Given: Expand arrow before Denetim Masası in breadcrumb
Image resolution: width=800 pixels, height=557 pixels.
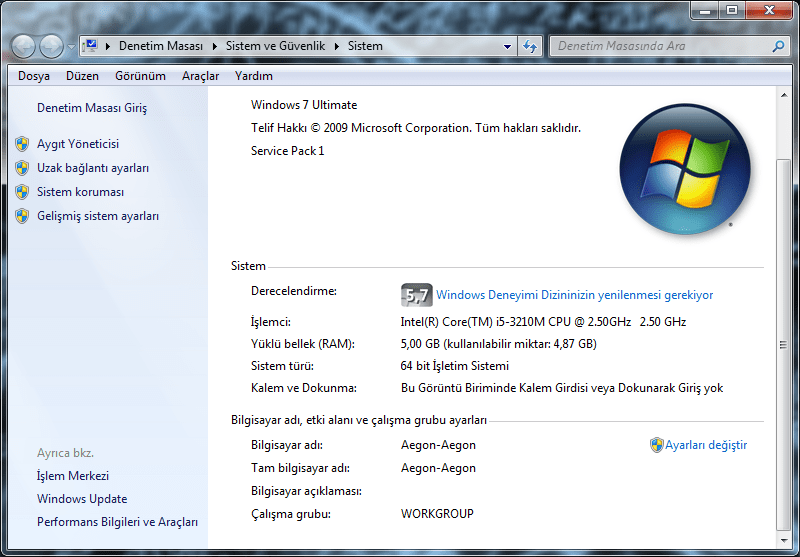Looking at the screenshot, I should click(x=108, y=46).
